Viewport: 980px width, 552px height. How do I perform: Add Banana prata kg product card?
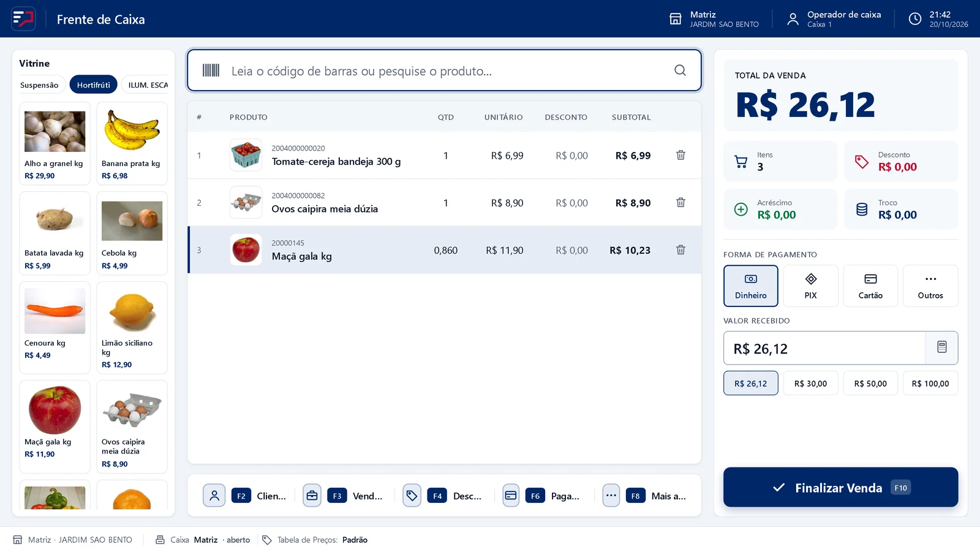click(132, 143)
